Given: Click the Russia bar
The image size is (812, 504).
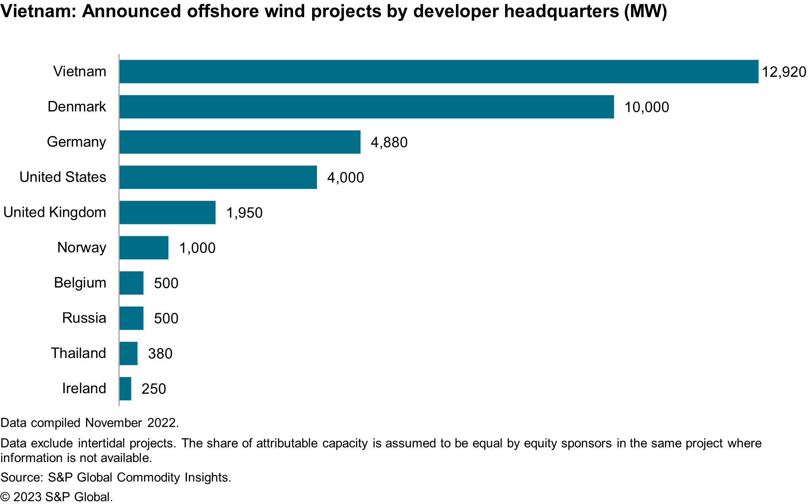Looking at the screenshot, I should (x=131, y=318).
